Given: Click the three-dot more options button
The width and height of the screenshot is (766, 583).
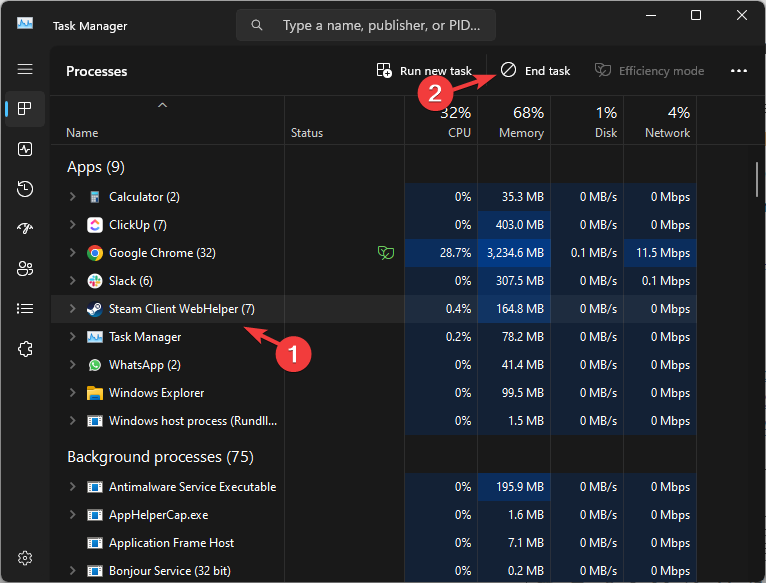Looking at the screenshot, I should point(739,71).
